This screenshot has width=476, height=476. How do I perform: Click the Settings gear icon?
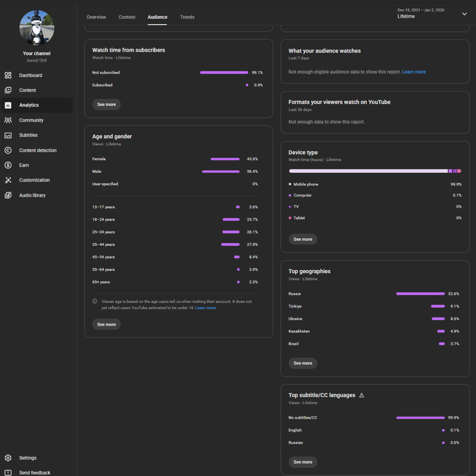click(x=8, y=458)
